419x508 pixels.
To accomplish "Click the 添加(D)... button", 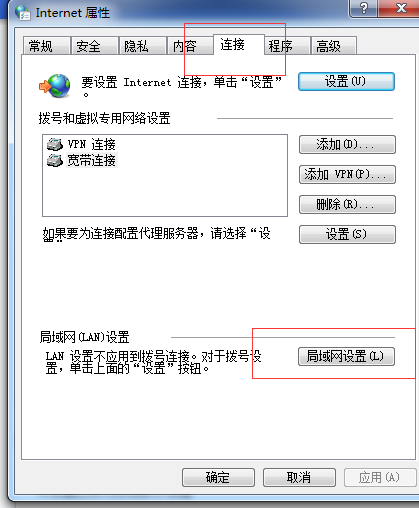I will coord(347,144).
